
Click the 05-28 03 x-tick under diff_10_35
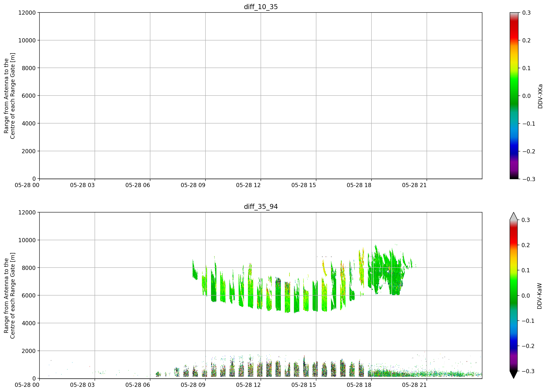(x=83, y=185)
